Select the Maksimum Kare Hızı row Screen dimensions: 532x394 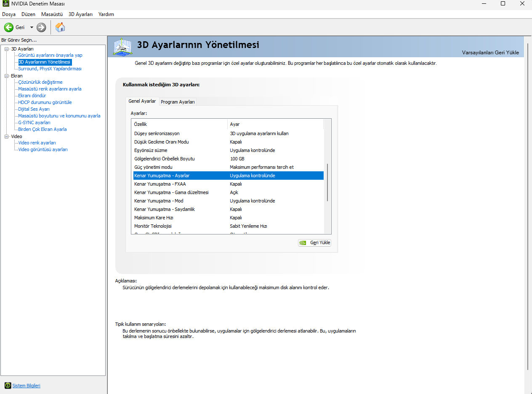(228, 218)
